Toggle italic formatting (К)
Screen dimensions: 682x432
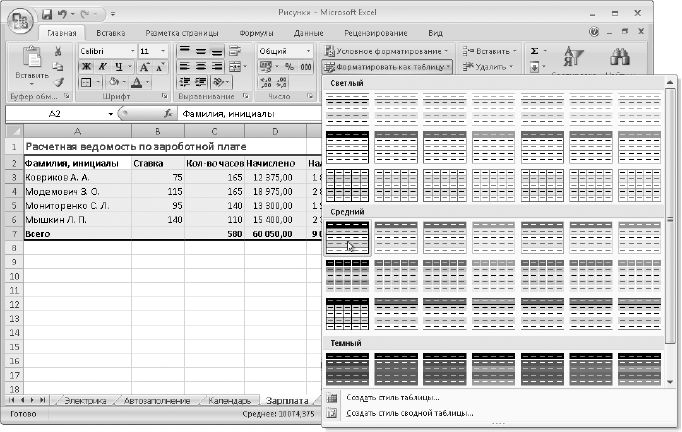[102, 67]
